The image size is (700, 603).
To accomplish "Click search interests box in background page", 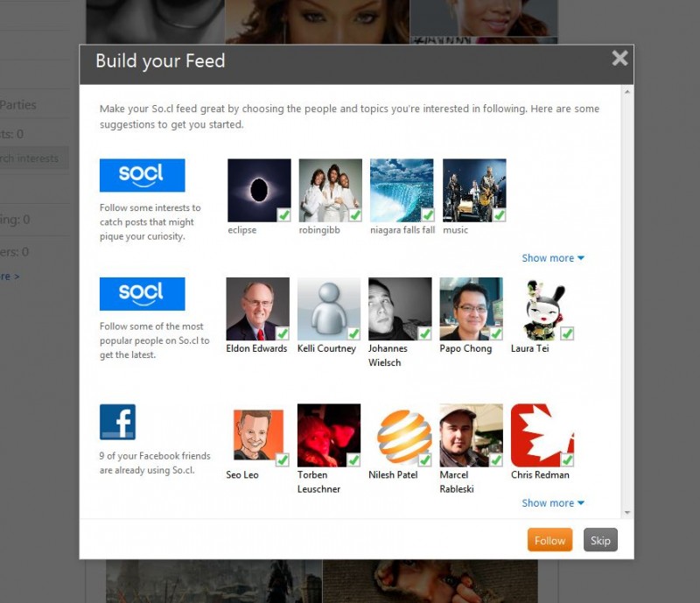I will 34,158.
